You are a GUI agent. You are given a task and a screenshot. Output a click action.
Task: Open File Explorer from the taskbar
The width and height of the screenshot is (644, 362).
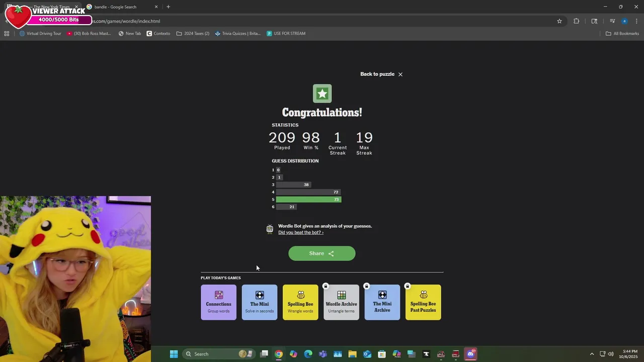352,354
